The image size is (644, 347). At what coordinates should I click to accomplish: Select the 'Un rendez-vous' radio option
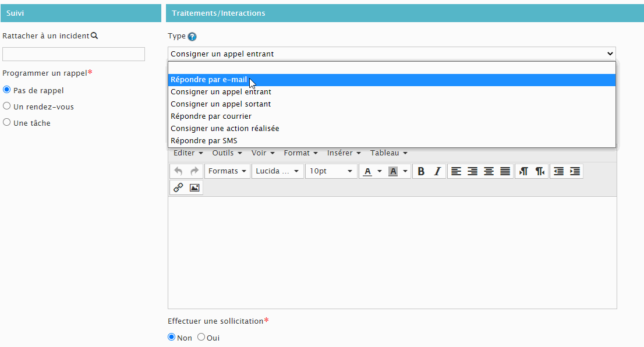pyautogui.click(x=7, y=107)
